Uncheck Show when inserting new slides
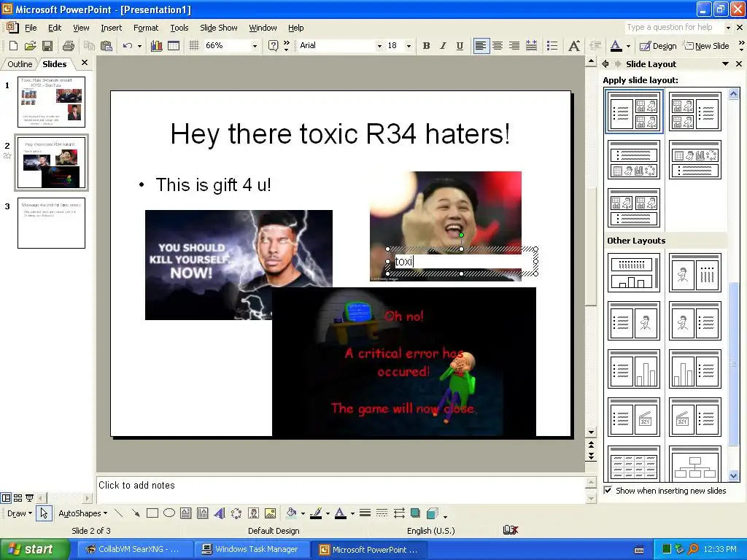747x560 pixels. point(608,490)
